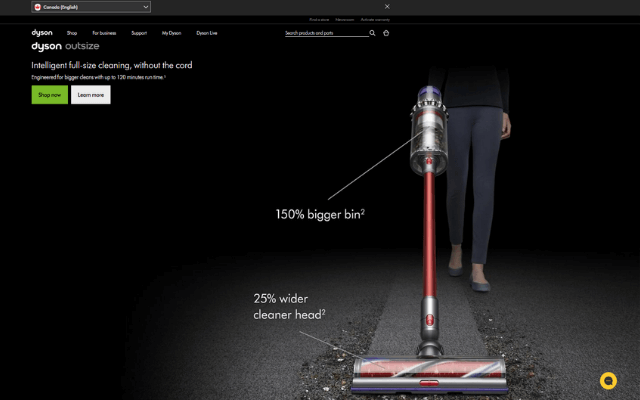Open the Newsroom link

pos(344,20)
